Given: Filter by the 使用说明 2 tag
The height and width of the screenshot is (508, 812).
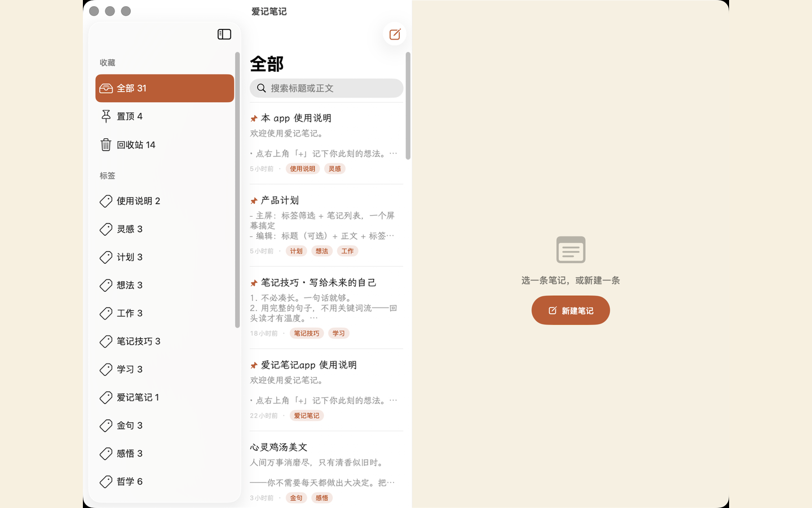Looking at the screenshot, I should coord(165,201).
